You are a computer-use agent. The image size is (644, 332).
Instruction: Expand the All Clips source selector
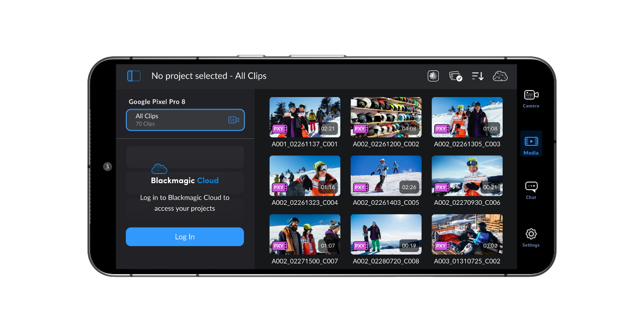coord(185,120)
